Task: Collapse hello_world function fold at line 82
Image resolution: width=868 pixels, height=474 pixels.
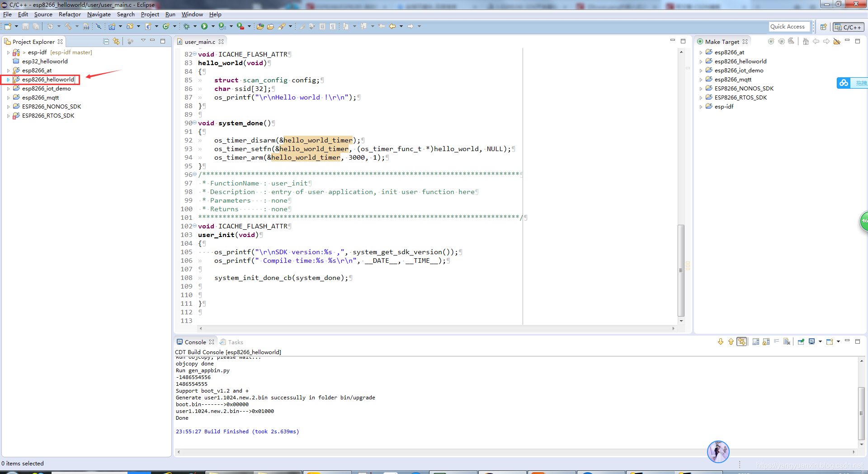Action: pos(194,54)
